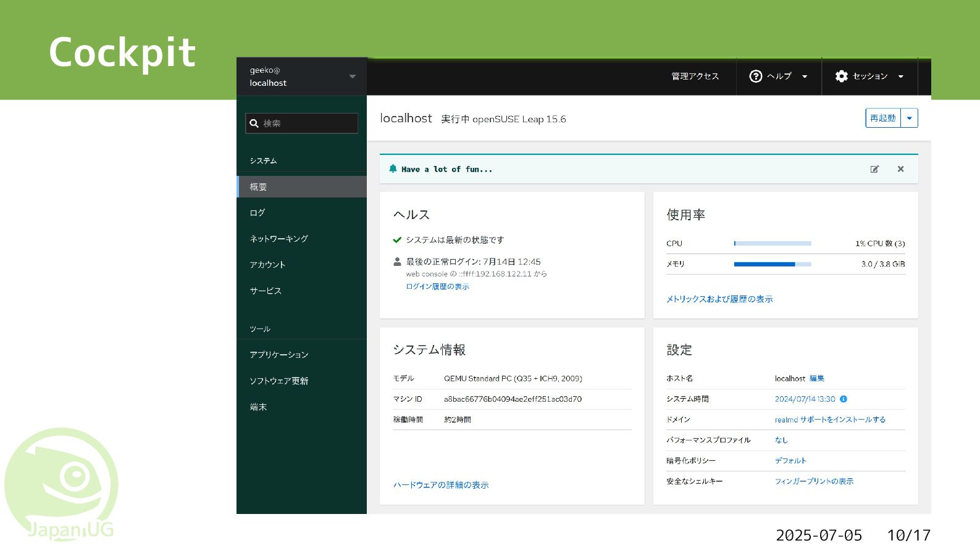Click the '1% CPU 数 (3)' value
This screenshot has width=980, height=551.
[880, 243]
